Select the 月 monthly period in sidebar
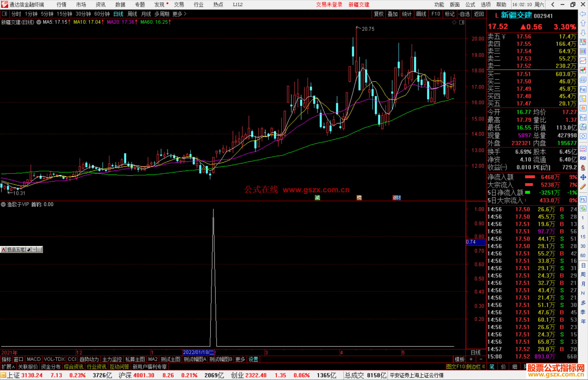588x380 pixels. point(583,284)
